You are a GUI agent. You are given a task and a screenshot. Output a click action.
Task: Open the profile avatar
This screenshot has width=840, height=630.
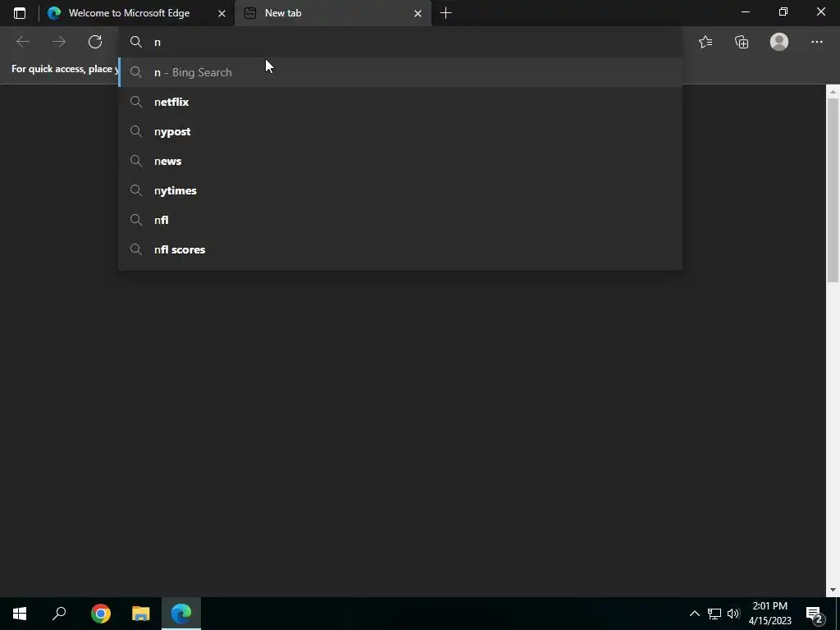point(779,42)
